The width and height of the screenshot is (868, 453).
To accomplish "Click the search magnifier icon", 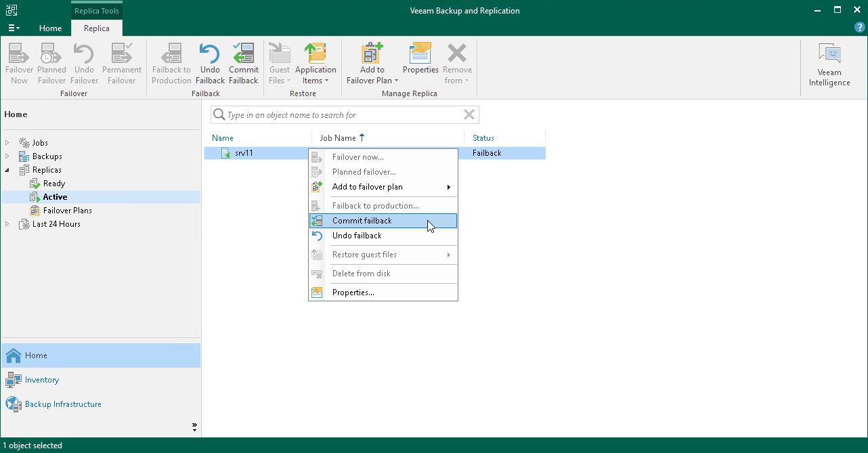I will click(x=219, y=114).
